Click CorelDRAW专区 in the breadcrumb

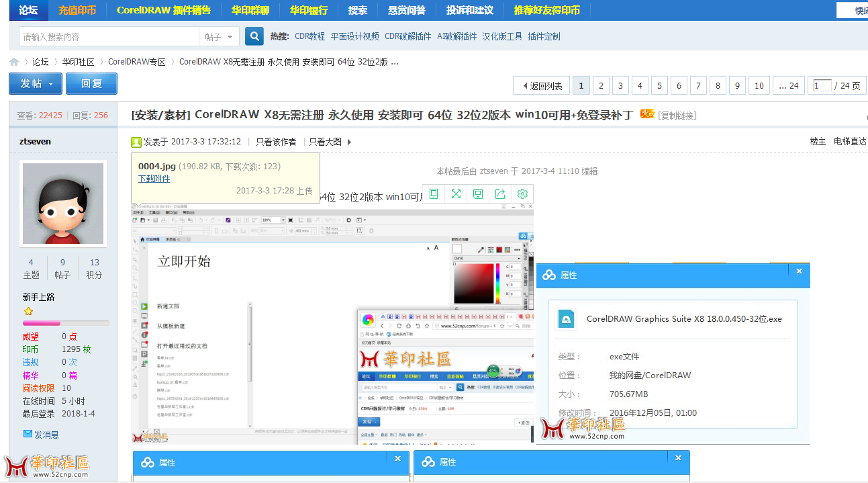(137, 62)
